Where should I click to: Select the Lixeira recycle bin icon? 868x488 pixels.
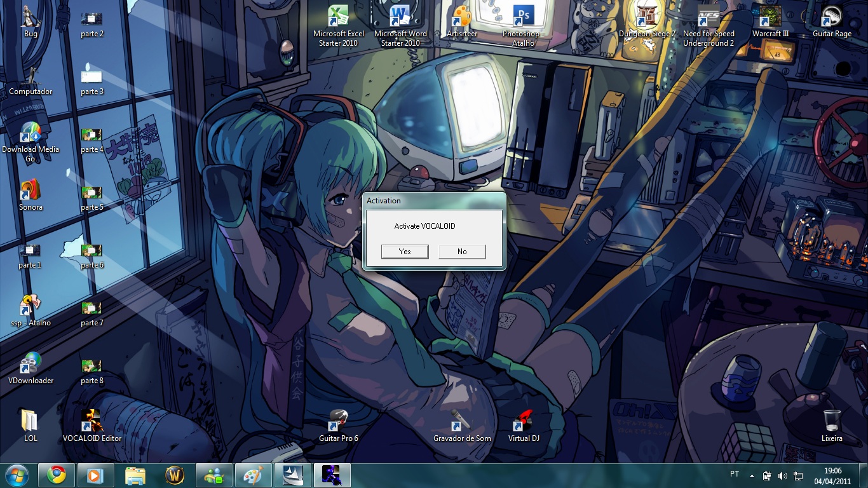click(832, 426)
